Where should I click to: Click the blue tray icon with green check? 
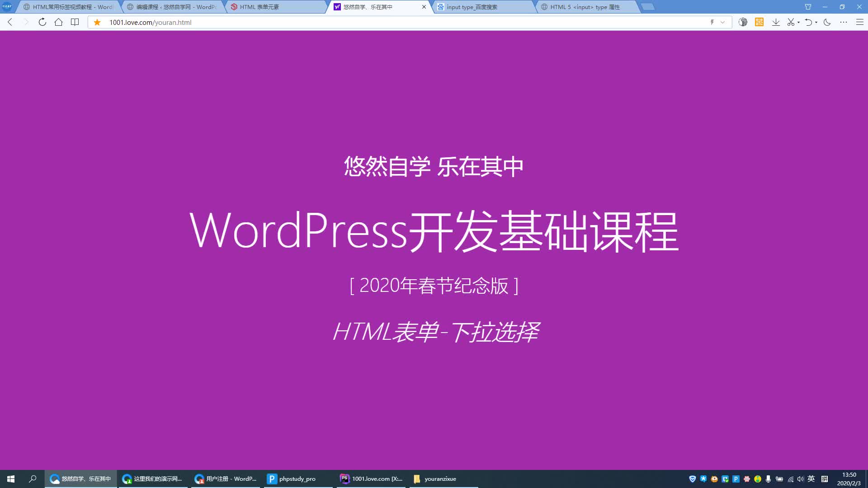pyautogui.click(x=725, y=479)
